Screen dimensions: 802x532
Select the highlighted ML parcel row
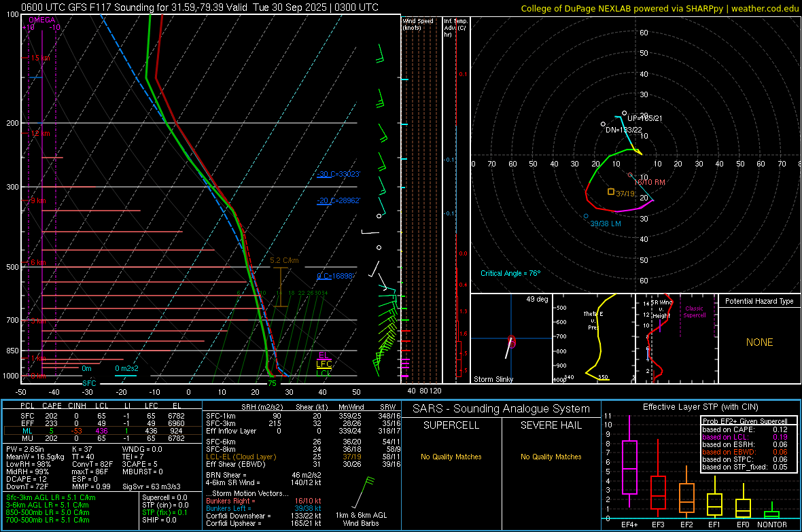coord(102,431)
